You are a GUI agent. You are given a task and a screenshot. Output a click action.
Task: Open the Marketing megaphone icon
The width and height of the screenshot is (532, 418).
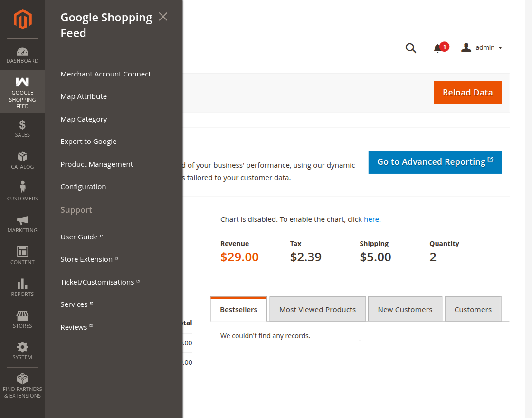pyautogui.click(x=22, y=220)
